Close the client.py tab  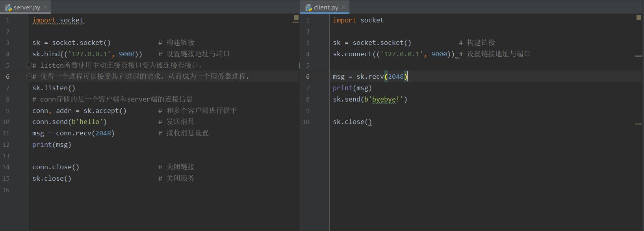pyautogui.click(x=343, y=7)
